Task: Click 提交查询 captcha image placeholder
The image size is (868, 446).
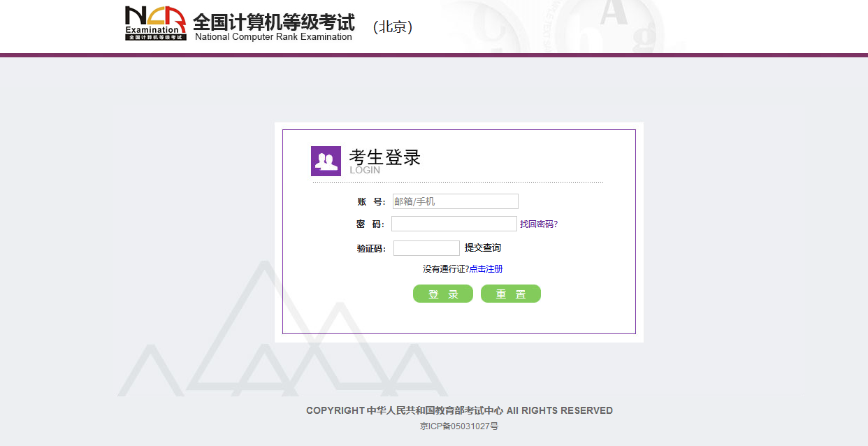Action: (483, 247)
